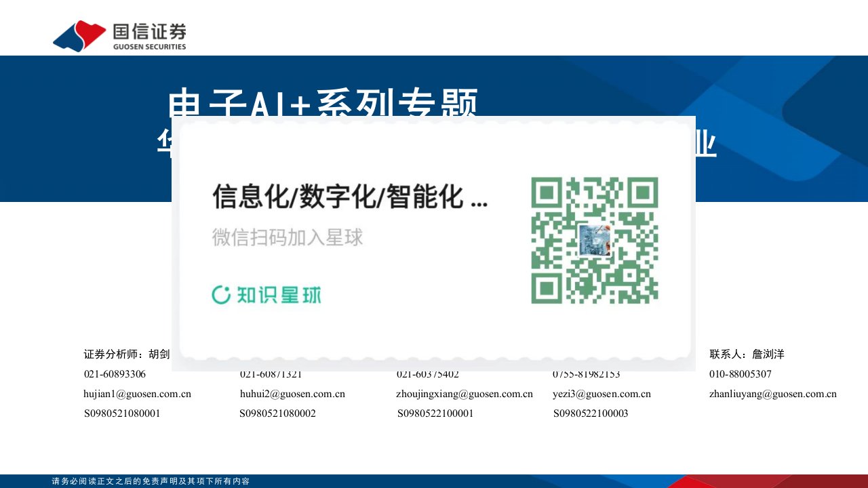
Task: Click the 知识星球 brand label
Action: click(279, 295)
